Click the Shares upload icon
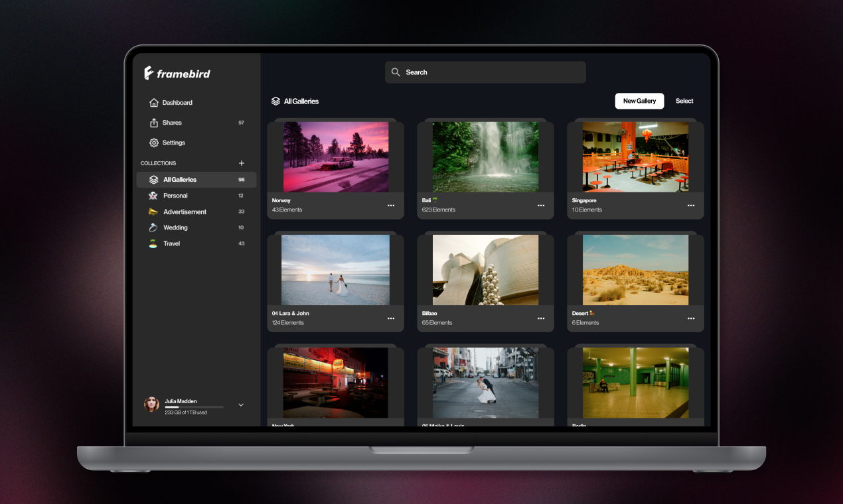The image size is (843, 504). [153, 122]
